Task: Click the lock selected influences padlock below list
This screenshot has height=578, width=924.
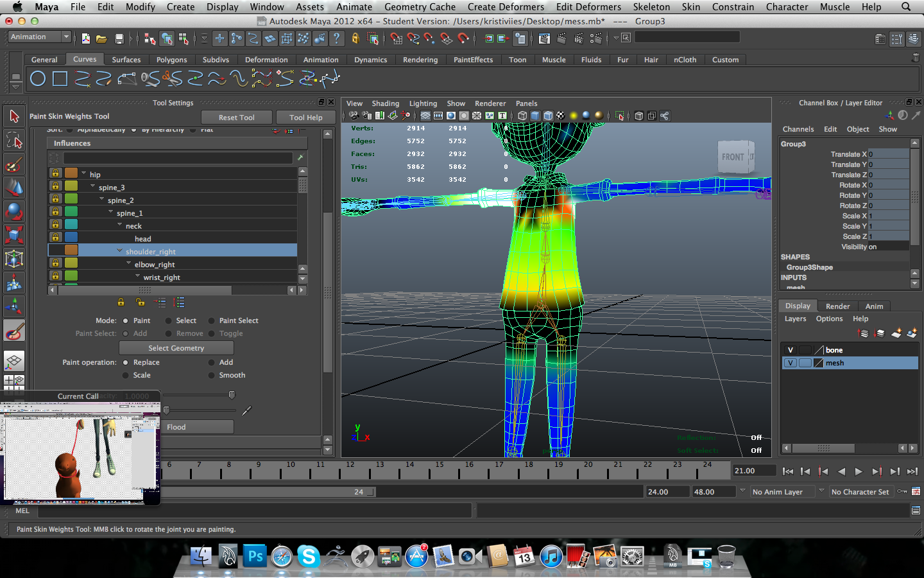Action: [x=121, y=302]
